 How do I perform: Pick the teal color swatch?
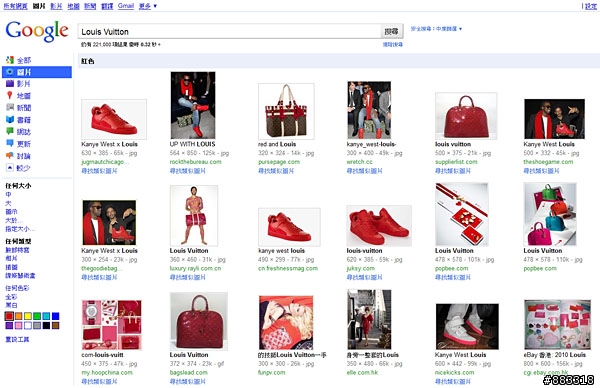[46, 316]
